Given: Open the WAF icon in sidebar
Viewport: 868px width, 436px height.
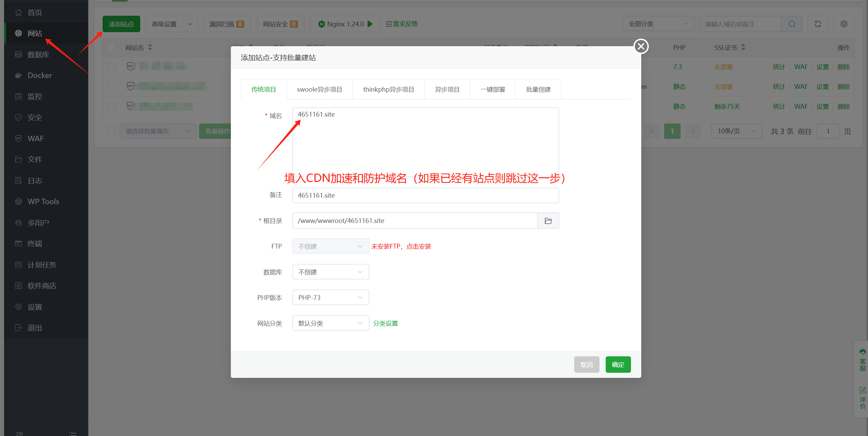Looking at the screenshot, I should (x=18, y=138).
